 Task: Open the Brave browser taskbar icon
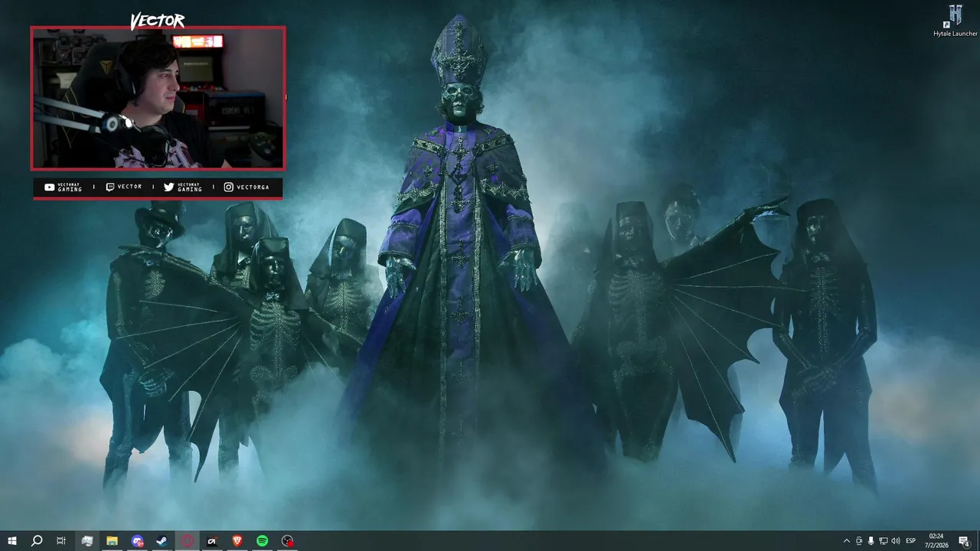pos(237,541)
